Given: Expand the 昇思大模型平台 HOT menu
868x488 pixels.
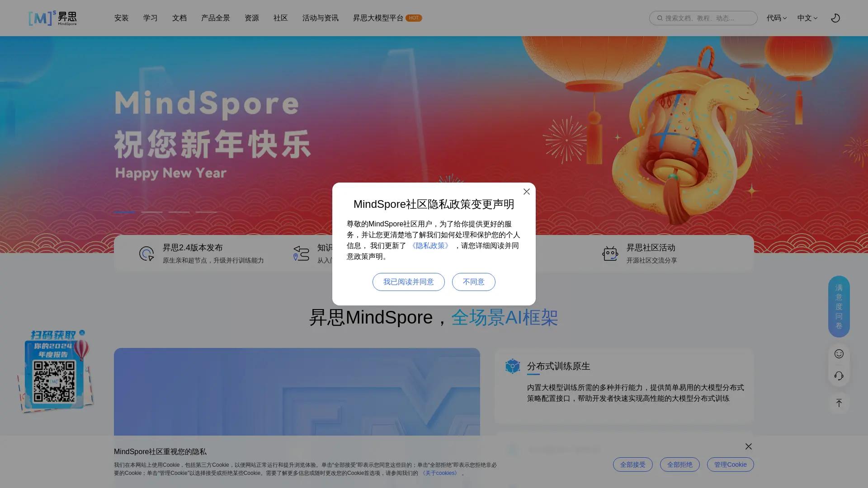Looking at the screenshot, I should tap(387, 18).
